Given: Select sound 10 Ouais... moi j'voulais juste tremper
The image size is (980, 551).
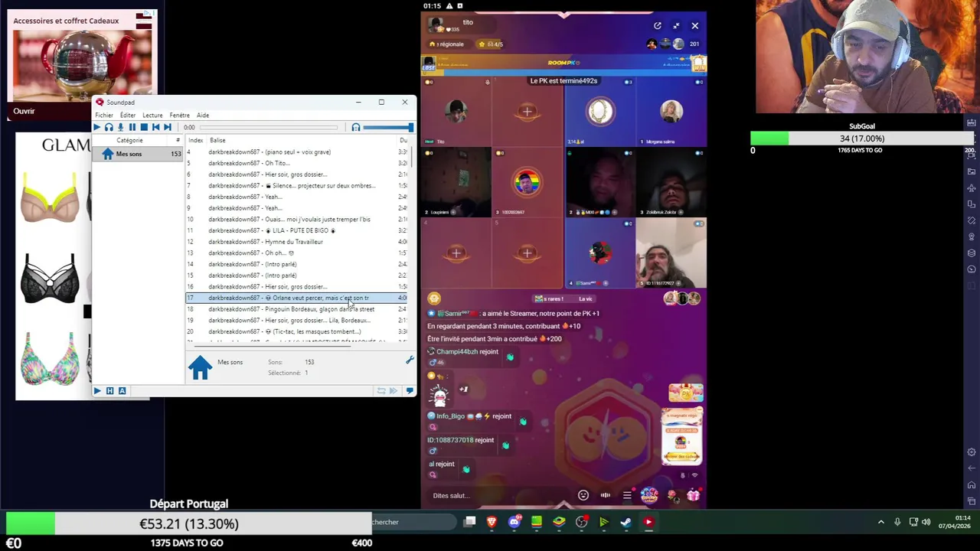Looking at the screenshot, I should point(297,219).
